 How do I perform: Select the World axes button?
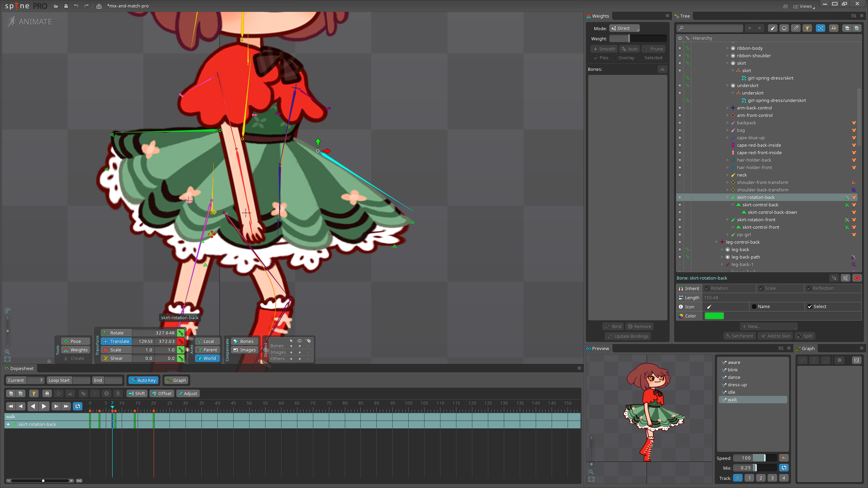207,358
